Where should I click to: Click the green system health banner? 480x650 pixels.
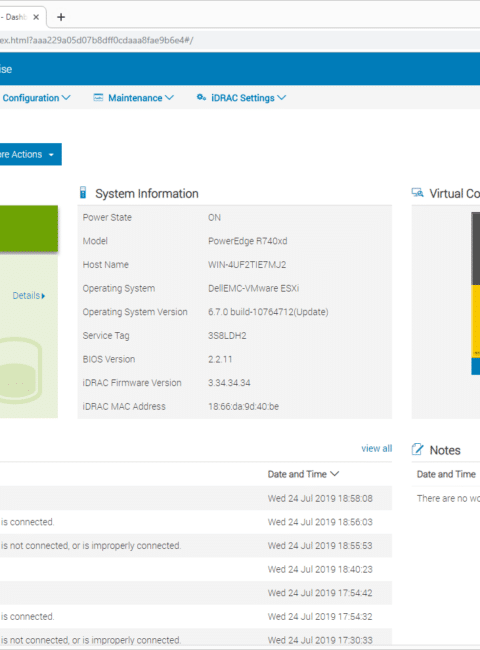pos(29,228)
